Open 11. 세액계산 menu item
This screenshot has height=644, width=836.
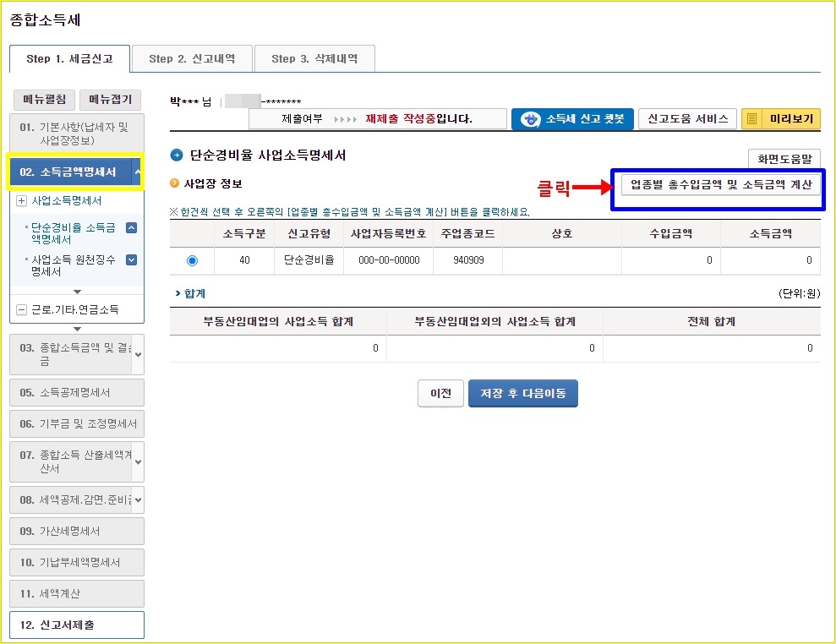(77, 593)
